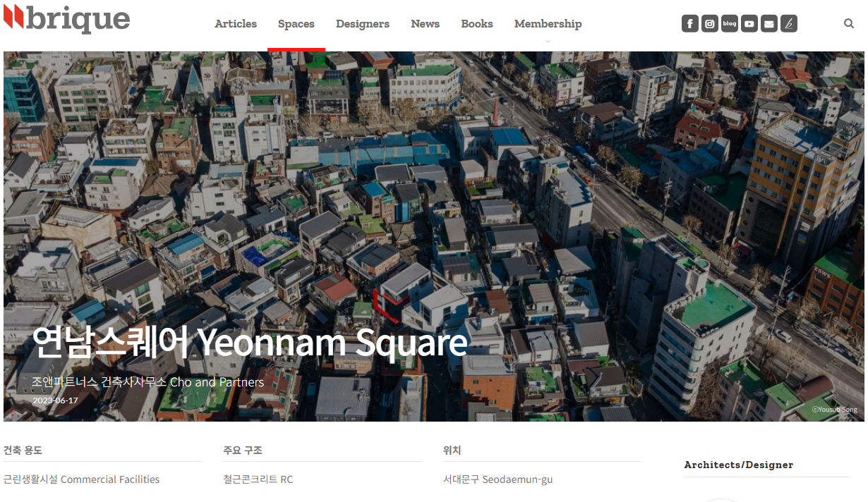868x502 pixels.
Task: Click the 위치 heading
Action: [452, 451]
